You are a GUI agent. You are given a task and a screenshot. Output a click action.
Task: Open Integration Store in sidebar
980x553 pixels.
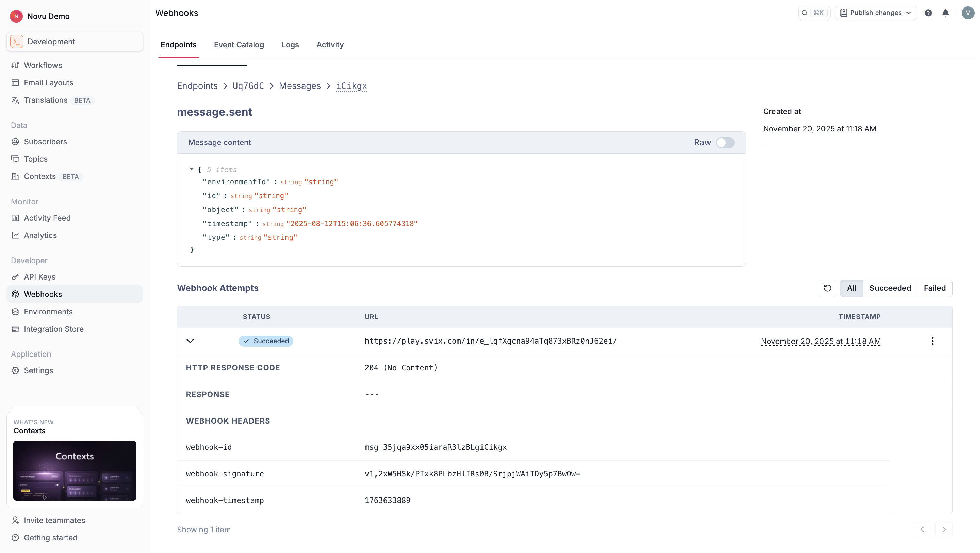54,329
